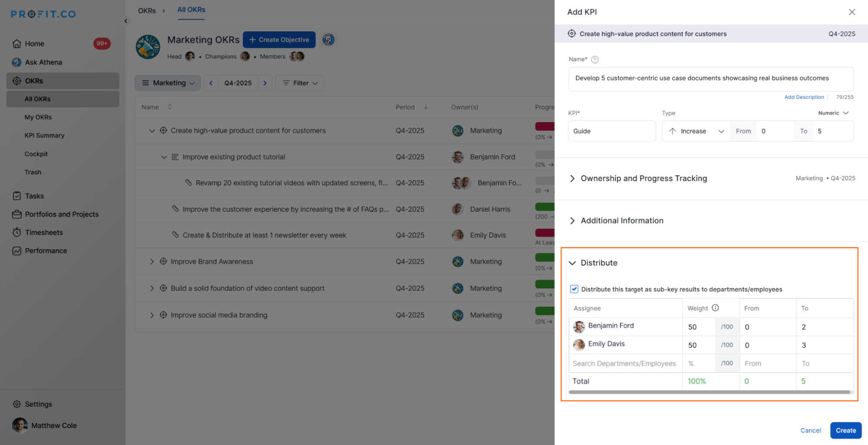Sort the table by Name column
The width and height of the screenshot is (868, 445).
tap(170, 107)
